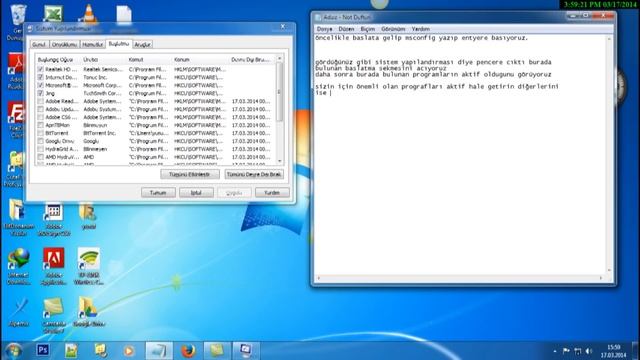Launch Windows Media Player from taskbar

(x=129, y=350)
